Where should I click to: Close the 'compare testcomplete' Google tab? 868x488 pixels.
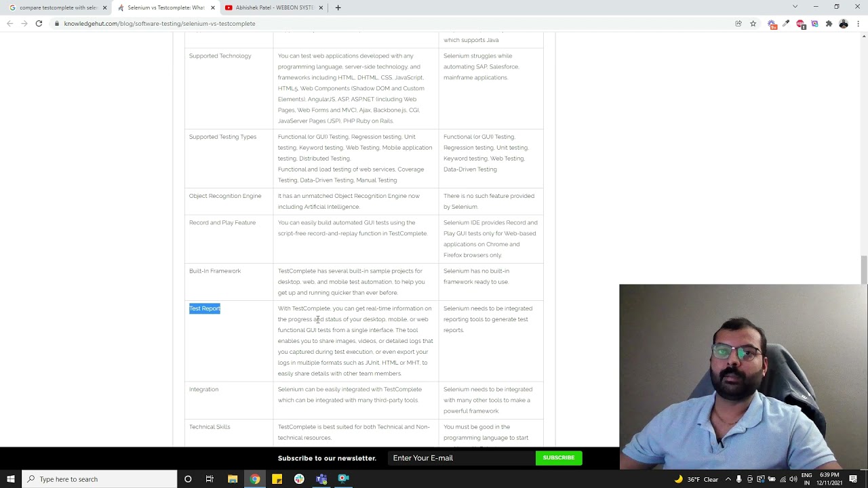click(x=104, y=7)
